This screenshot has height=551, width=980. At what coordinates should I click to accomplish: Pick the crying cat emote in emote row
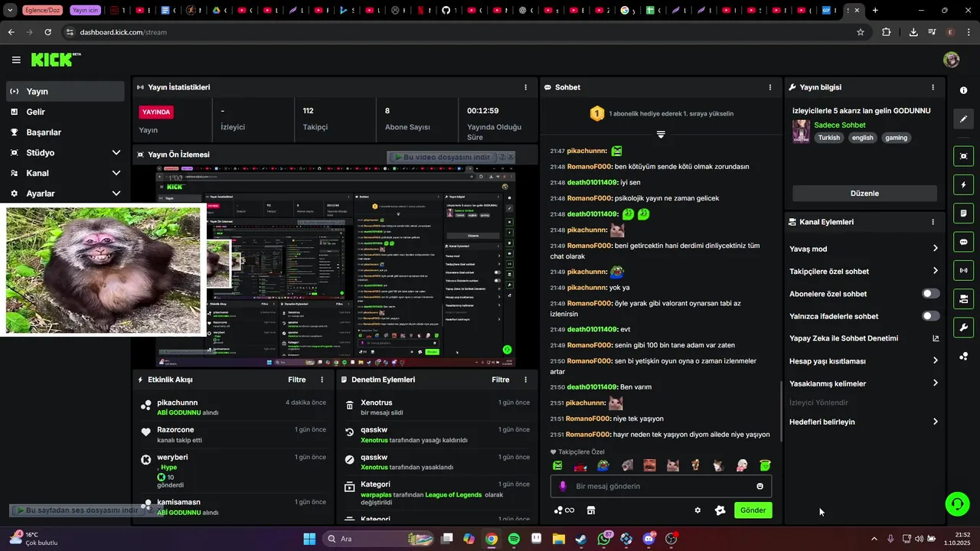pyautogui.click(x=672, y=465)
